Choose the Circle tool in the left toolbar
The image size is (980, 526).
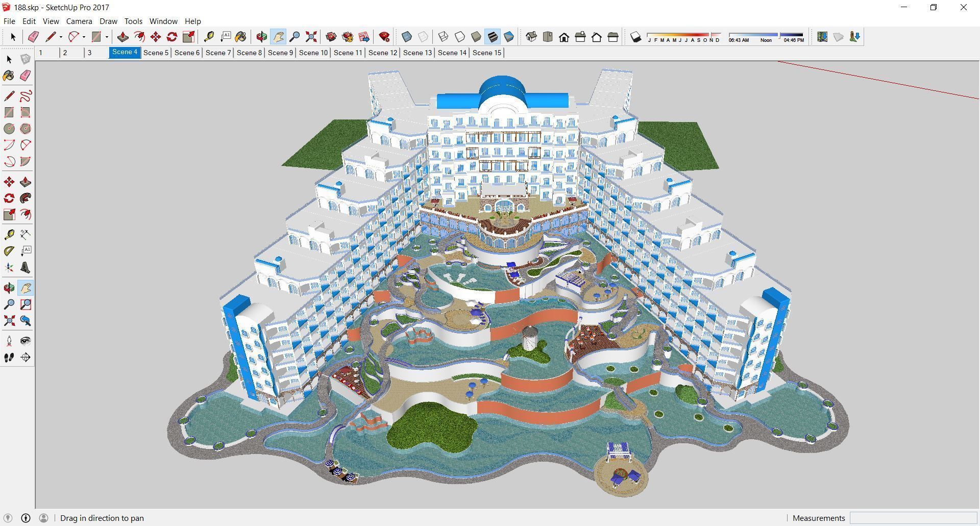click(9, 129)
